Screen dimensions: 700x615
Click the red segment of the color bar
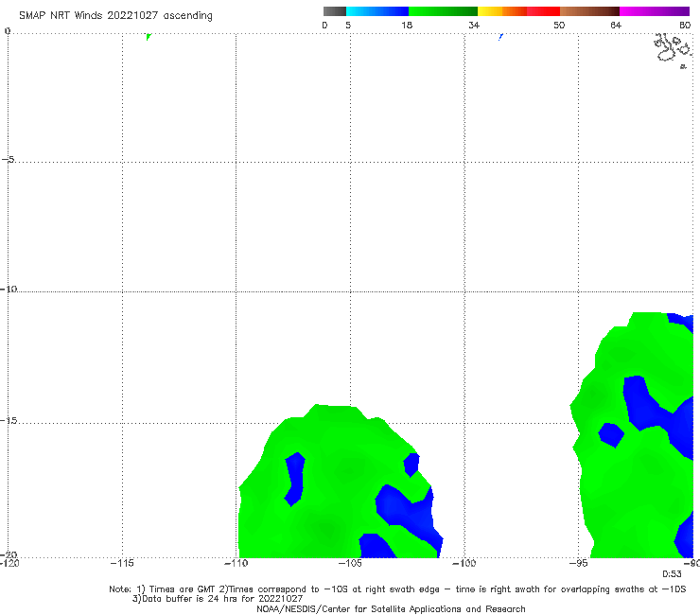tap(543, 11)
